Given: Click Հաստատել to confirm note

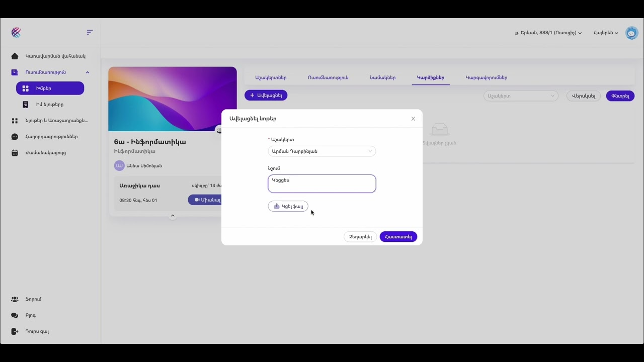Looking at the screenshot, I should [x=398, y=237].
